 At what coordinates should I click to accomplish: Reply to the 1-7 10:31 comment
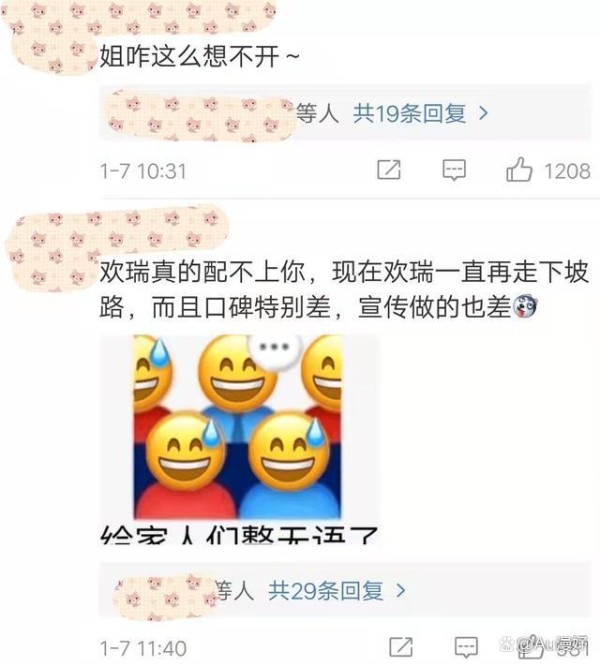click(x=454, y=170)
